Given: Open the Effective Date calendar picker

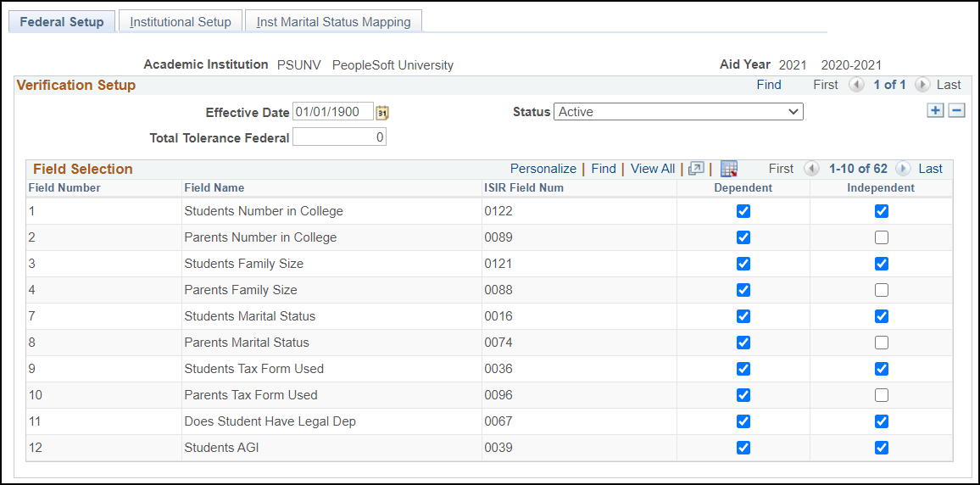Looking at the screenshot, I should coord(382,112).
